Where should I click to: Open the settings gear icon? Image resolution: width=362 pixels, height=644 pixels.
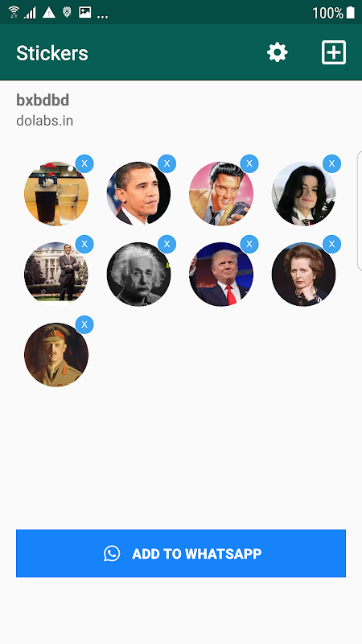(278, 52)
